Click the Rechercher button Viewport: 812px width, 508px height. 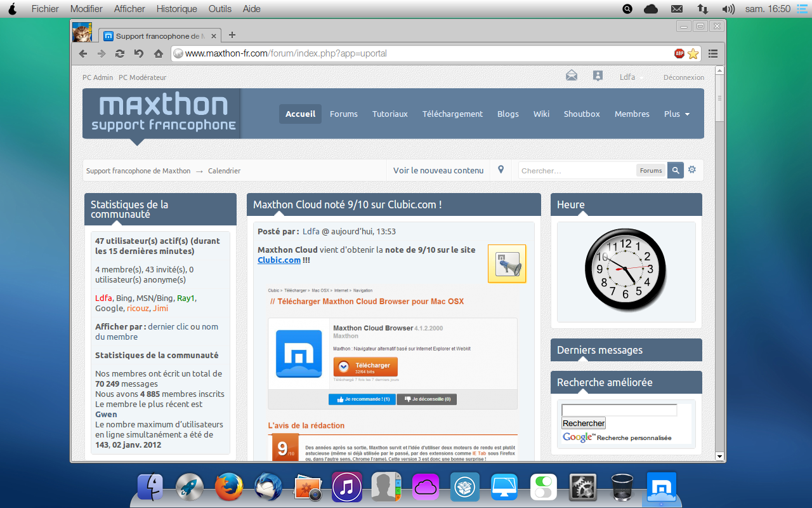(x=584, y=423)
